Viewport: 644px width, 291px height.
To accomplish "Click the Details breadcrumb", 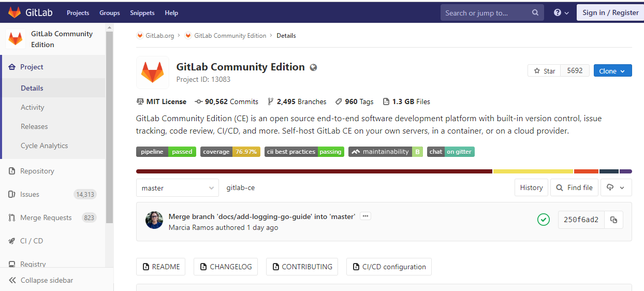I will point(286,36).
